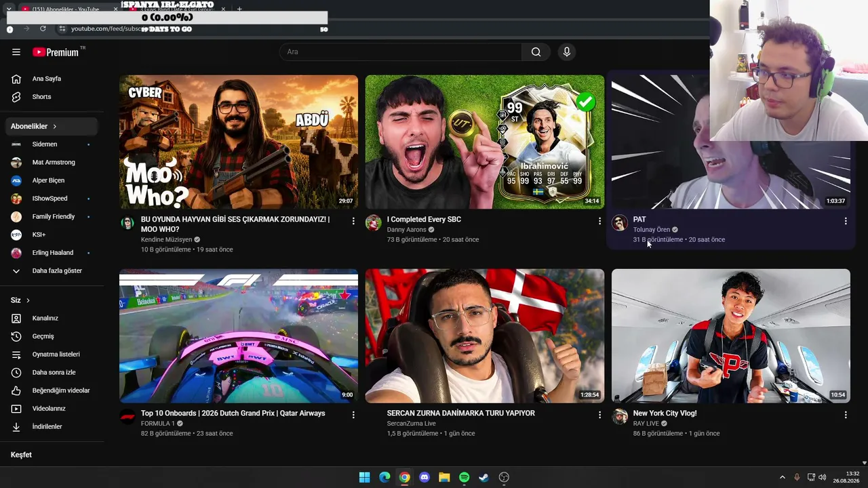The image size is (868, 488).
Task: Open options menu for SERCAN ZURNA video
Action: click(x=599, y=415)
